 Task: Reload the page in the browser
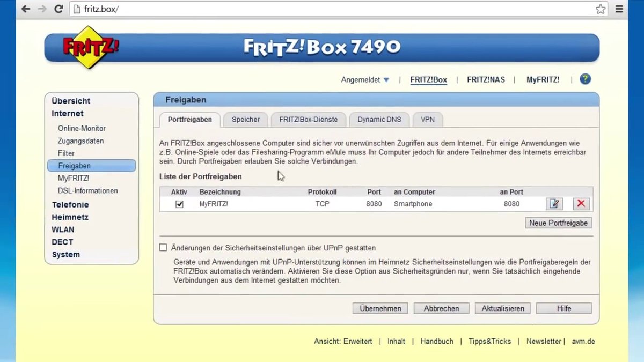coord(58,9)
